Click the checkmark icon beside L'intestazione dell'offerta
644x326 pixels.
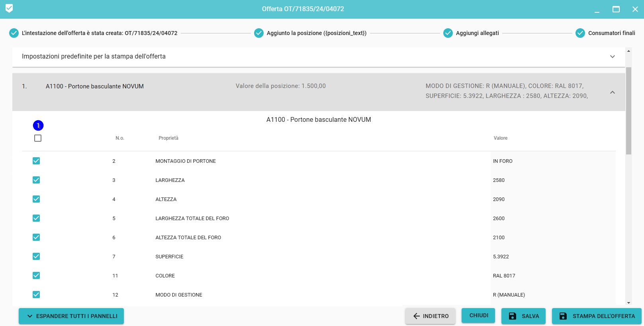pyautogui.click(x=14, y=33)
